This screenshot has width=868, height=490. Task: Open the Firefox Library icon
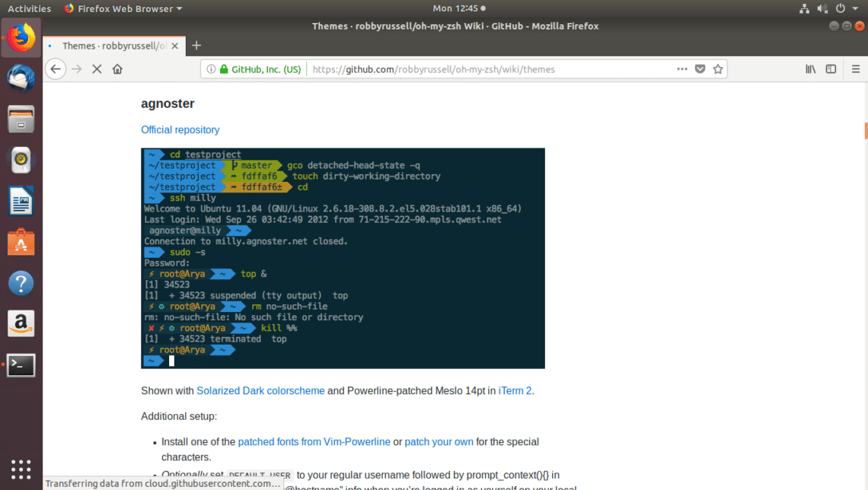pyautogui.click(x=811, y=69)
